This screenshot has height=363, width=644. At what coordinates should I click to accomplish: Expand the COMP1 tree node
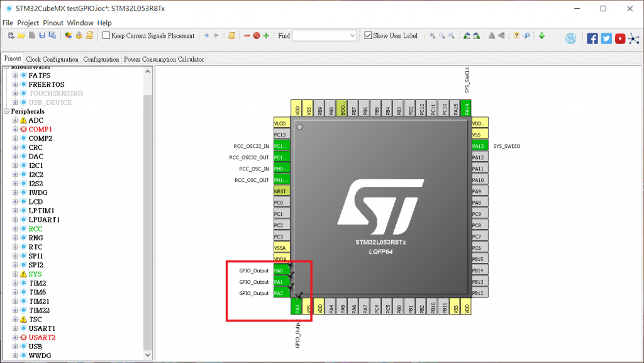click(x=15, y=130)
